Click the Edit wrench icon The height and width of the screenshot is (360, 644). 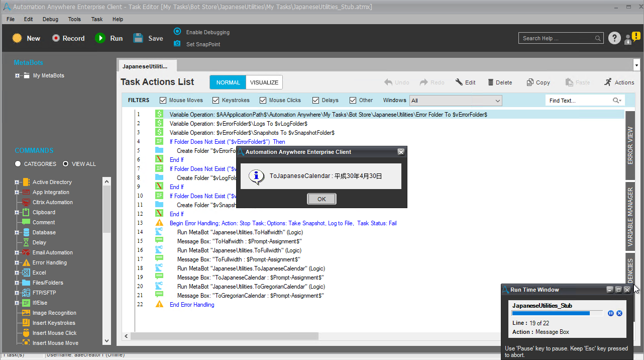[x=459, y=82]
